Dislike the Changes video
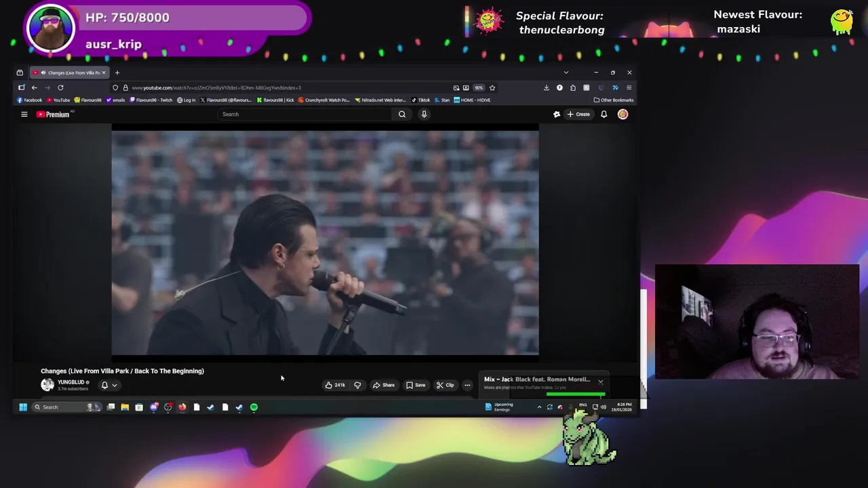The image size is (868, 488). click(x=357, y=385)
